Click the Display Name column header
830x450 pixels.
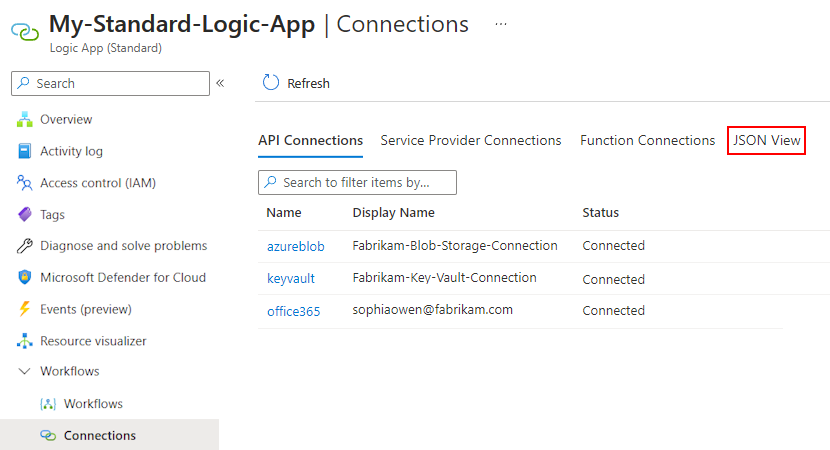coord(393,213)
